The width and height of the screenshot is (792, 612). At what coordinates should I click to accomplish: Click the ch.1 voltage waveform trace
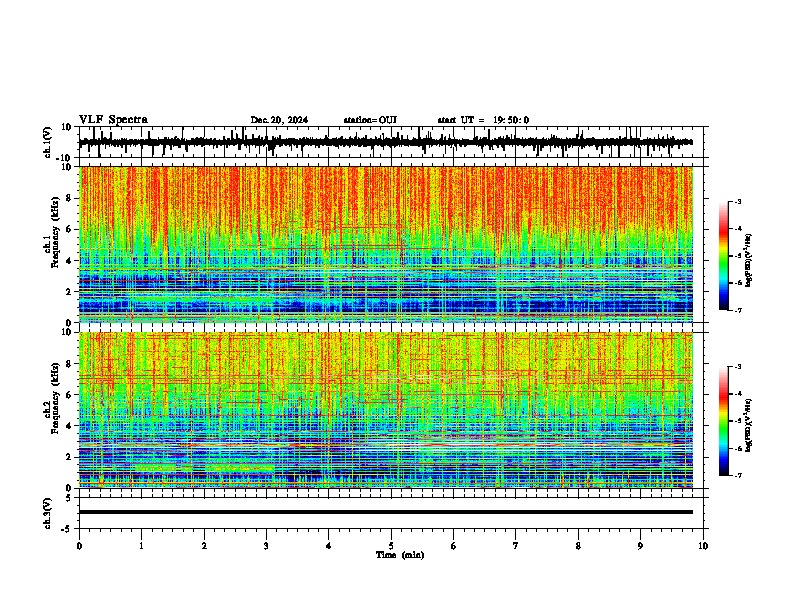[x=385, y=142]
